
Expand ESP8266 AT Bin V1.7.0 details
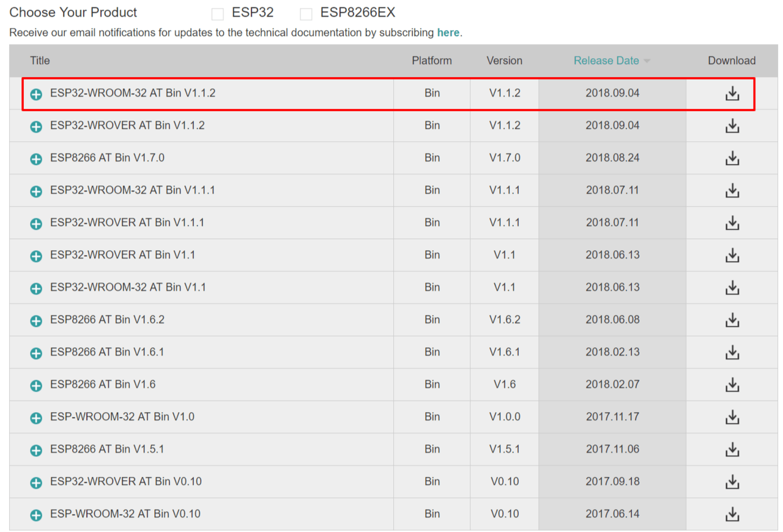pos(36,159)
